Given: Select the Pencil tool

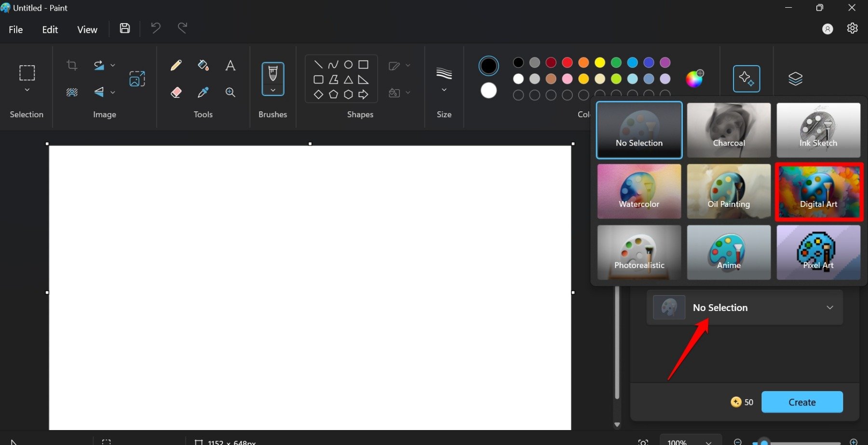Looking at the screenshot, I should [x=176, y=65].
